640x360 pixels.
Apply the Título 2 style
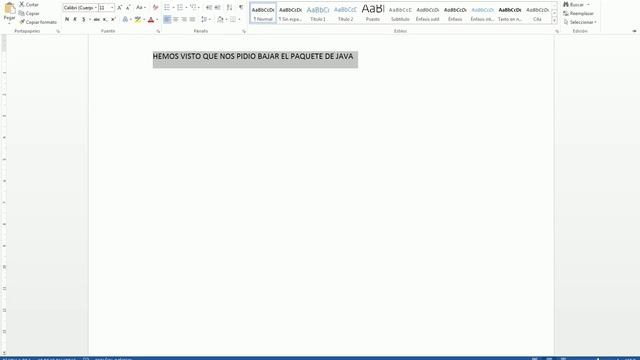tap(345, 13)
